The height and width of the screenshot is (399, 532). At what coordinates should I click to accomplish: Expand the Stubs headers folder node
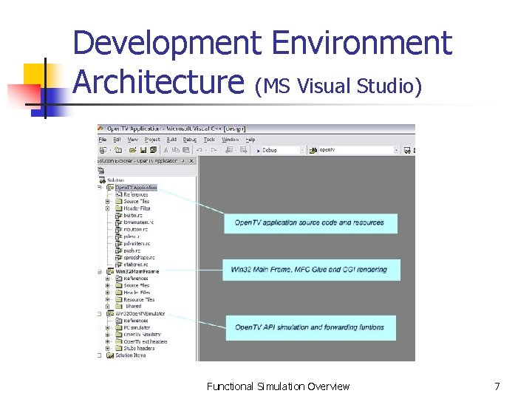pos(108,349)
